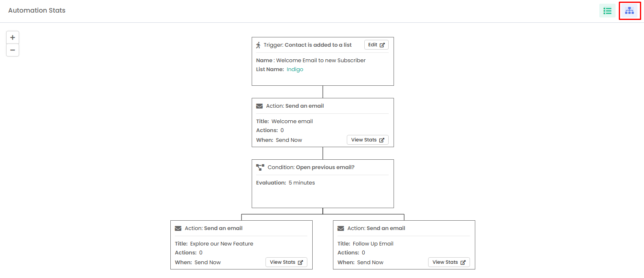Image resolution: width=644 pixels, height=278 pixels.
Task: Switch to list view icon
Action: tap(607, 11)
